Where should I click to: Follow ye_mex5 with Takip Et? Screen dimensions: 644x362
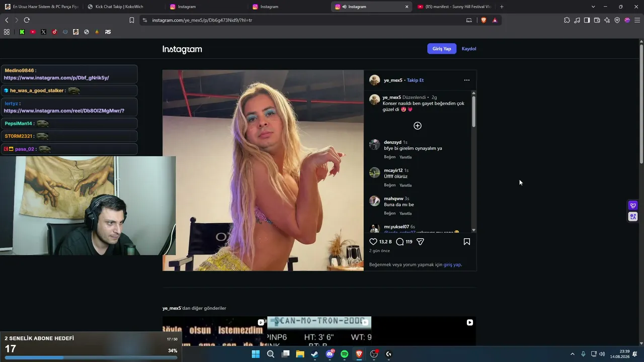click(x=415, y=80)
